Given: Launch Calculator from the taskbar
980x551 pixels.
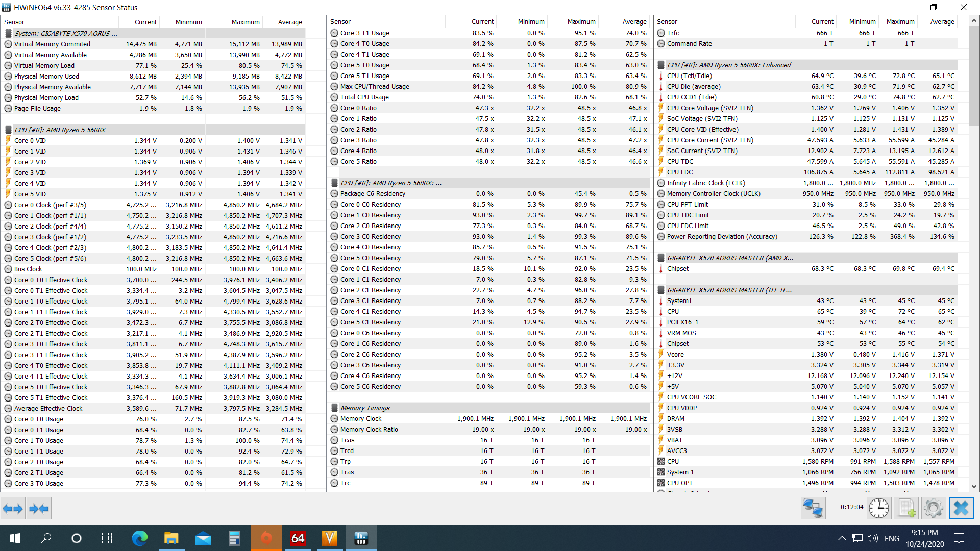Looking at the screenshot, I should click(x=234, y=538).
